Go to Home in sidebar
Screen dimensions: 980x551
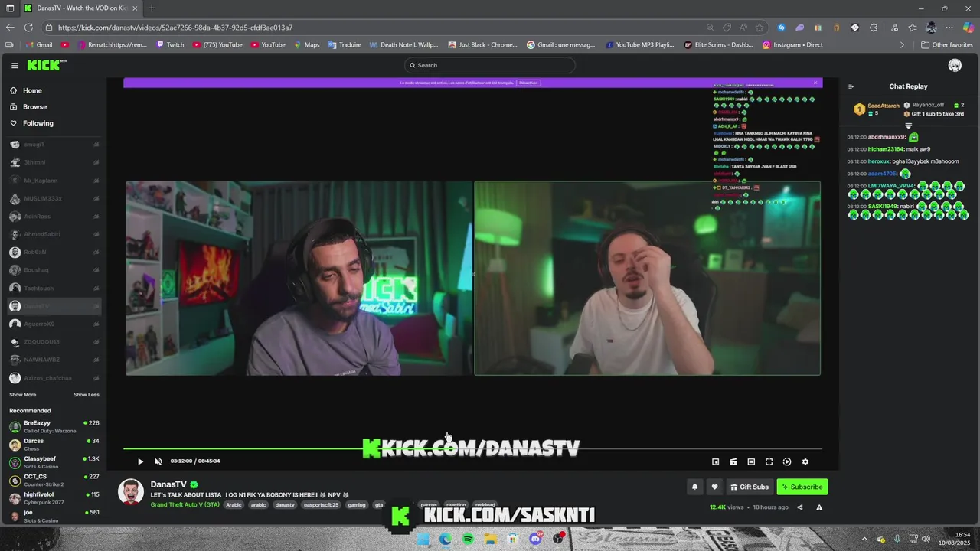pyautogui.click(x=32, y=90)
